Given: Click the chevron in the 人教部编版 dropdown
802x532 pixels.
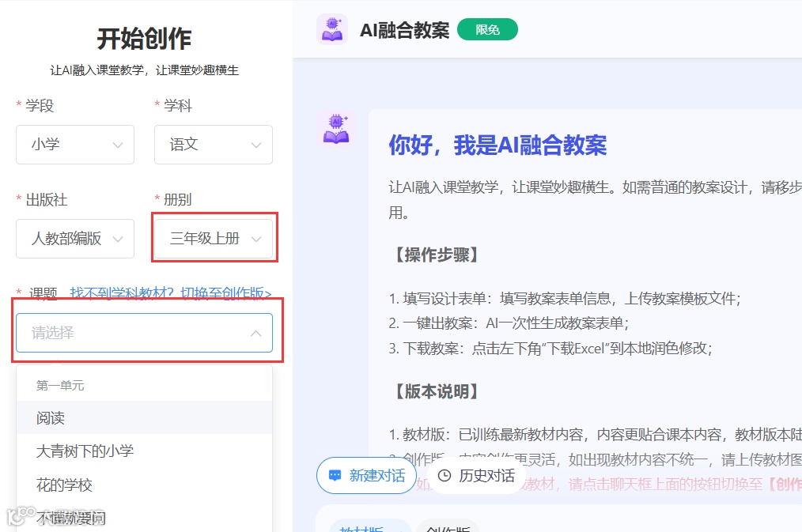Looking at the screenshot, I should click(118, 240).
